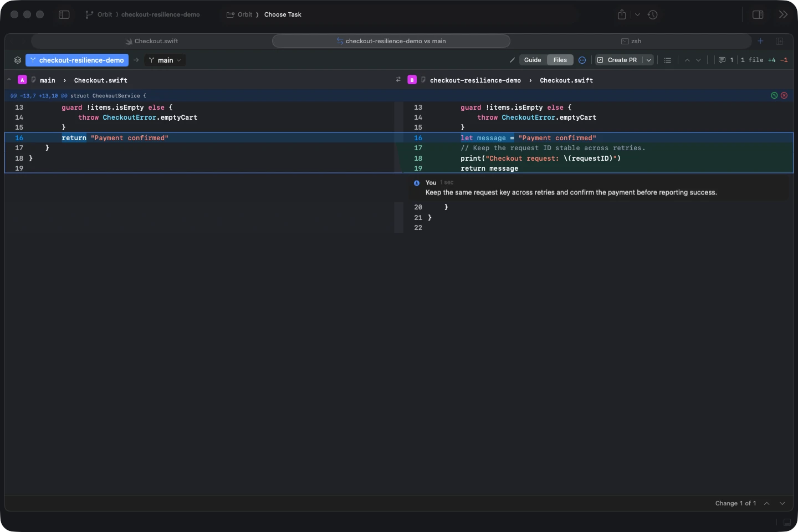Click the left pane line 16 return statement
This screenshot has height=532, width=798.
tap(115, 138)
